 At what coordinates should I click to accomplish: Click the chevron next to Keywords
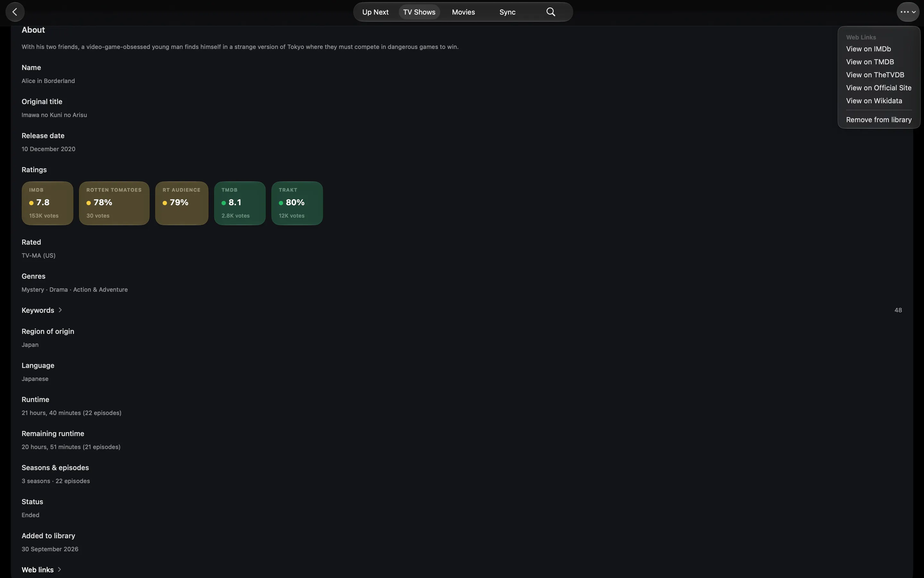pyautogui.click(x=60, y=310)
